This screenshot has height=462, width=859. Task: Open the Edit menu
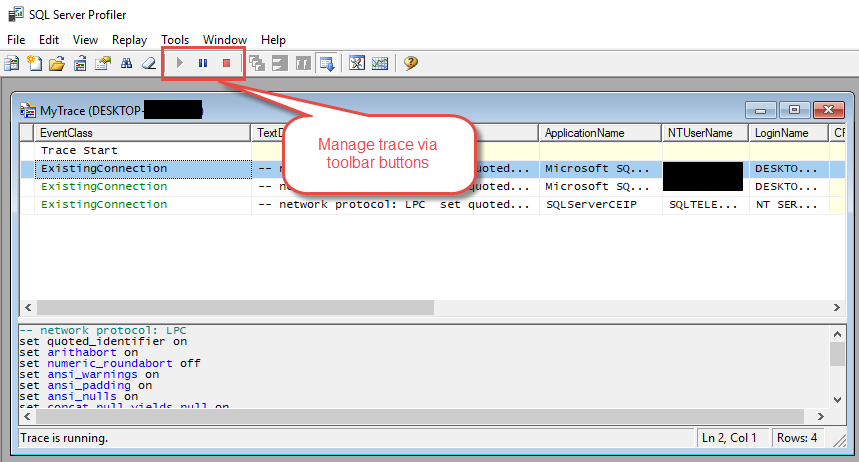click(49, 40)
